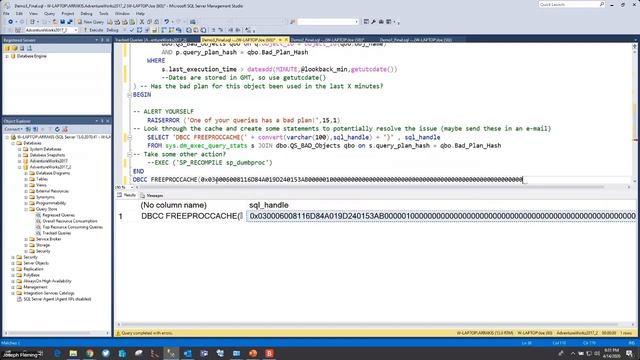This screenshot has height=360, width=640.
Task: Click the Twitter icon in taskbar
Action: coord(106,353)
